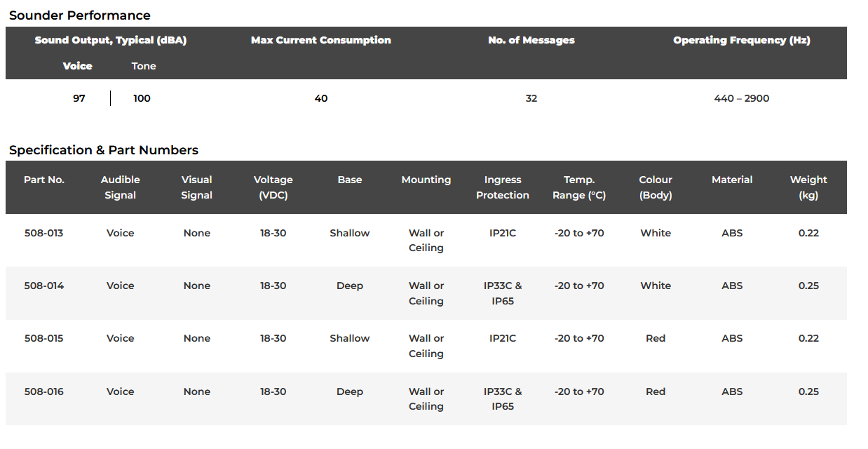Click the Temp. Range (°C) column header
Screen dimensions: 868x449
(x=579, y=187)
